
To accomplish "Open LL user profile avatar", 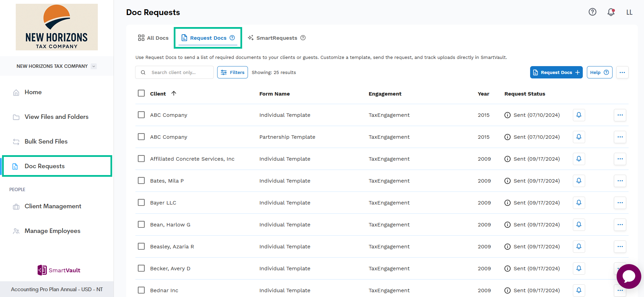I will (629, 12).
